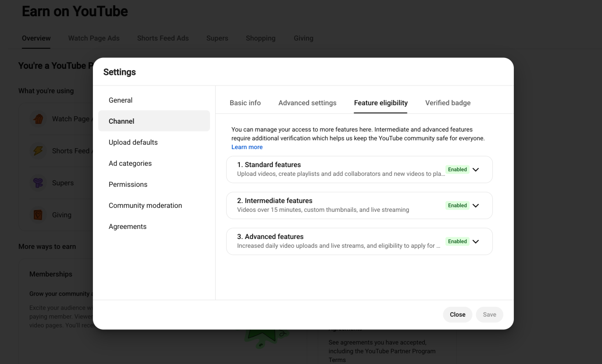Viewport: 602px width, 364px height.
Task: Click the Supers row label in background
Action: (x=63, y=183)
